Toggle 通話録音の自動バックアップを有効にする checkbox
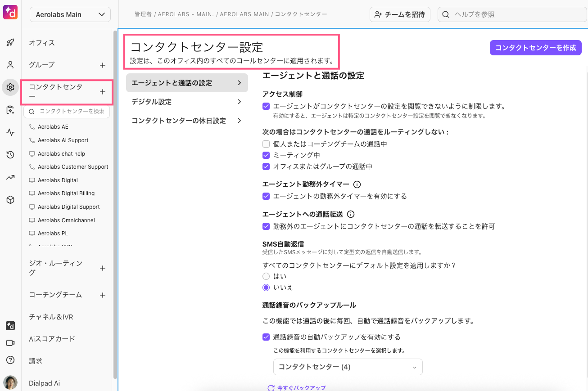 [x=266, y=337]
